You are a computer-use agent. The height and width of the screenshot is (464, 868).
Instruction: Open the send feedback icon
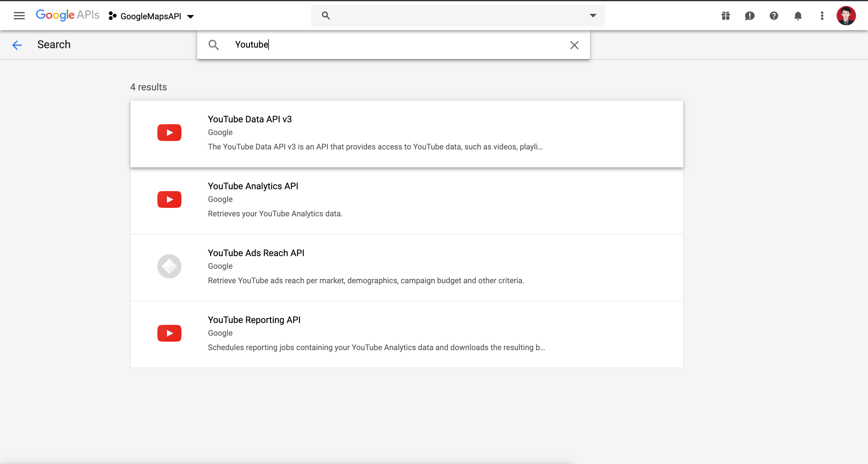click(749, 16)
